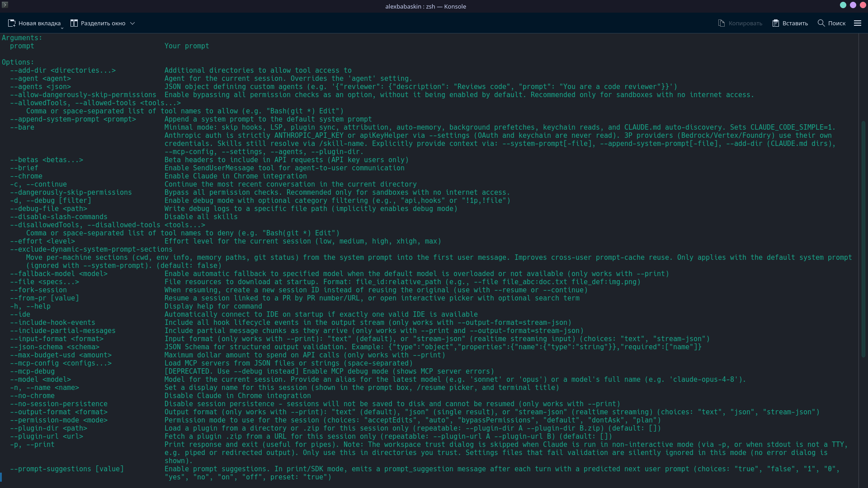Screen dimensions: 868x488
Task: Open a new tab with Новая вкладка
Action: [34, 23]
